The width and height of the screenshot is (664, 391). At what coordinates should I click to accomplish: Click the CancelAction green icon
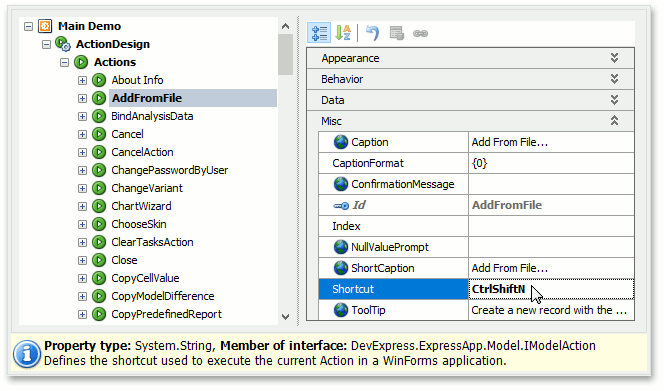click(x=99, y=152)
